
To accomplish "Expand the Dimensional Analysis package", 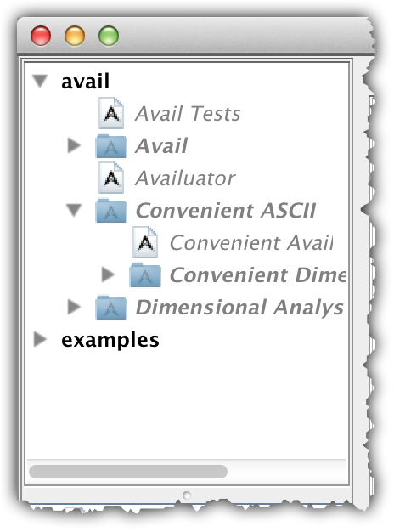I will [x=74, y=307].
